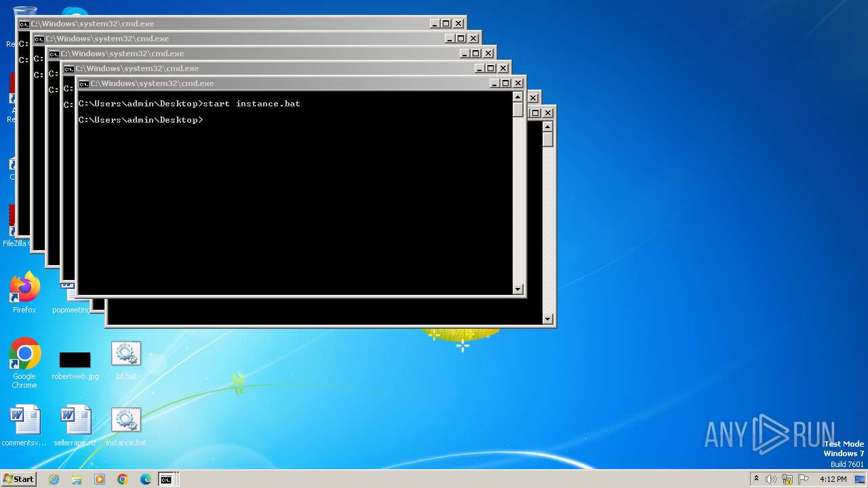Select the commentsv document icon
The width and height of the screenshot is (868, 488).
point(24,427)
